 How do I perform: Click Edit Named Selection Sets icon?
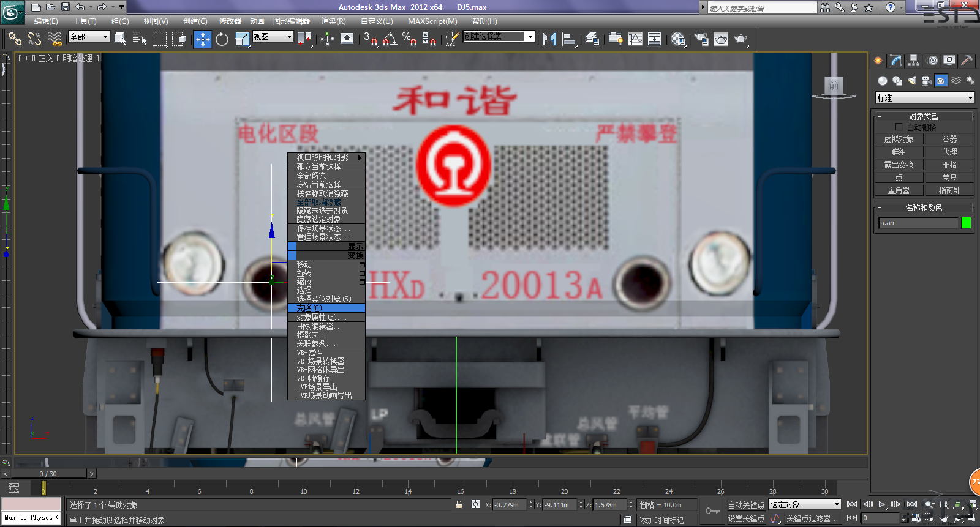[451, 39]
